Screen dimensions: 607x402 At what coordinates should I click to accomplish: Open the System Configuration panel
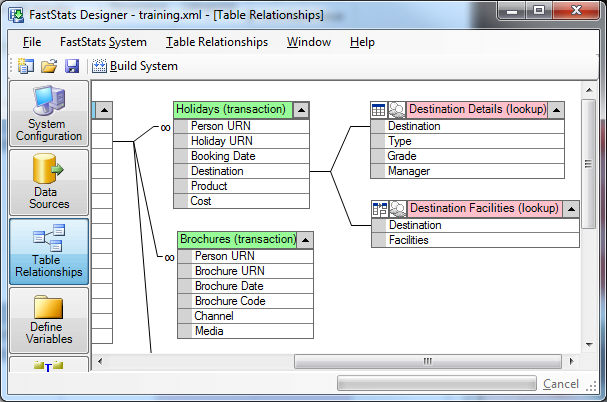[49, 113]
